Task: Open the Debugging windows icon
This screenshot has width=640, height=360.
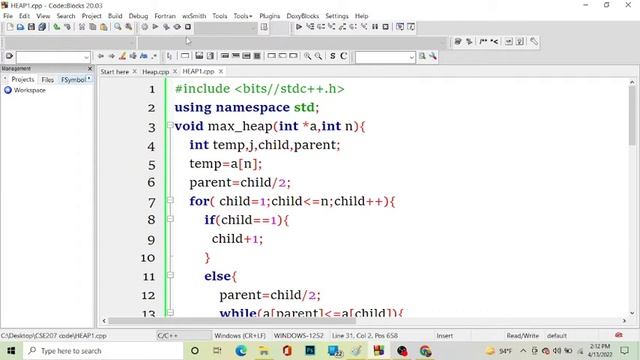Action: point(400,27)
